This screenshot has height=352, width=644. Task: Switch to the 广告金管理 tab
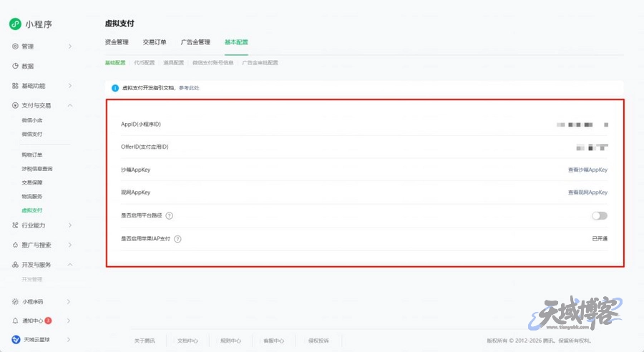pos(195,42)
